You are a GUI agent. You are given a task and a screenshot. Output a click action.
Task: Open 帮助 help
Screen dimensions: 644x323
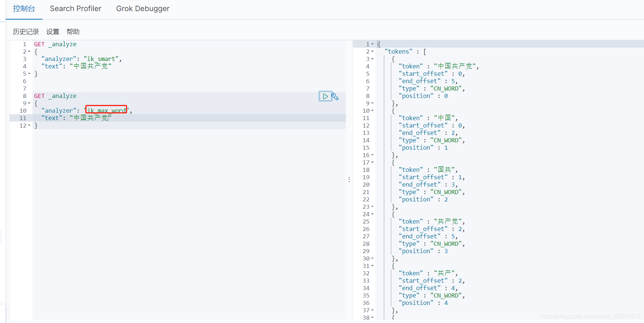click(x=73, y=32)
